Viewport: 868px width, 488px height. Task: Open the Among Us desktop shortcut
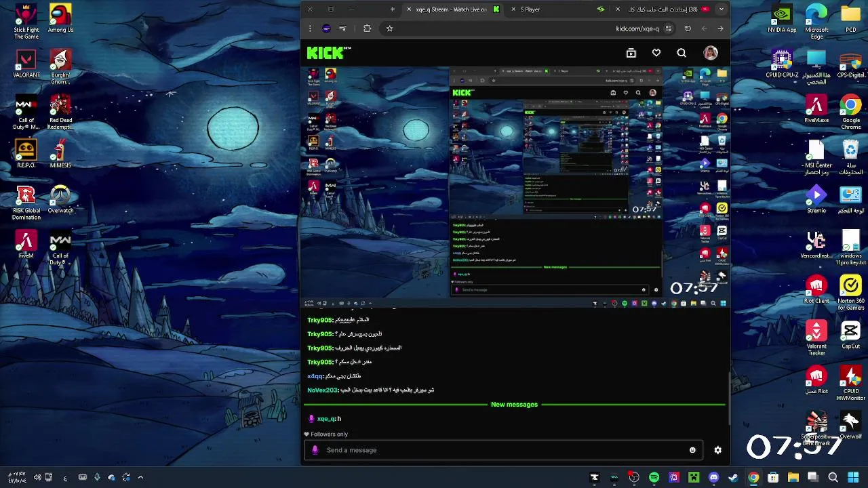coord(60,18)
